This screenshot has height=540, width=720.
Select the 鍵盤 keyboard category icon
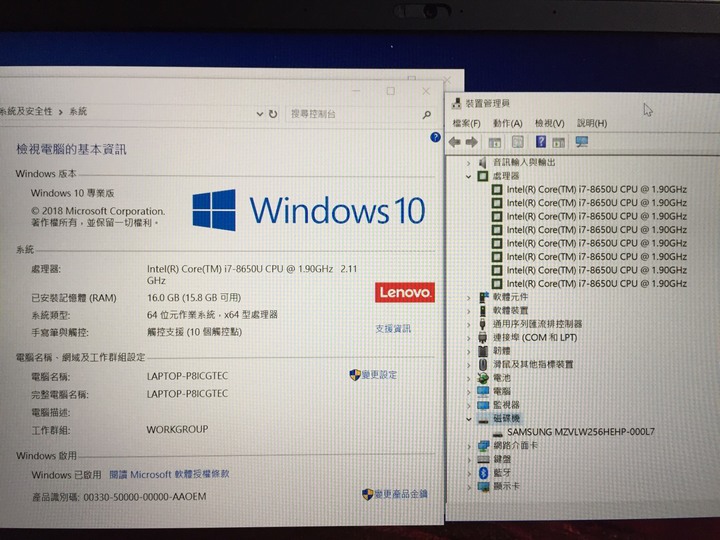(483, 459)
